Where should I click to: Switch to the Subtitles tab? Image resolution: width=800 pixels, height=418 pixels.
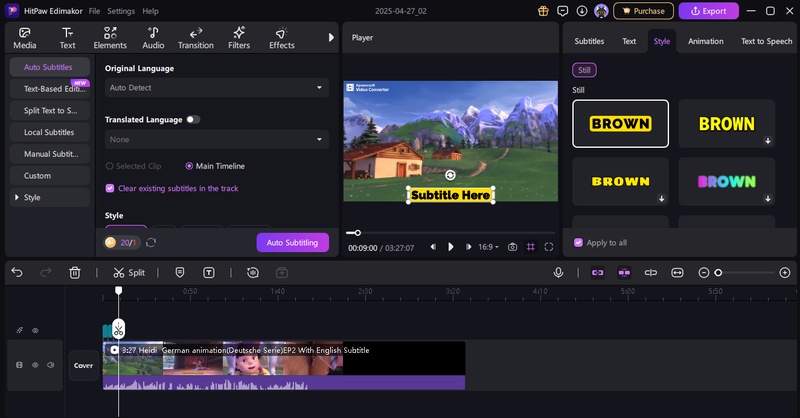tap(589, 41)
